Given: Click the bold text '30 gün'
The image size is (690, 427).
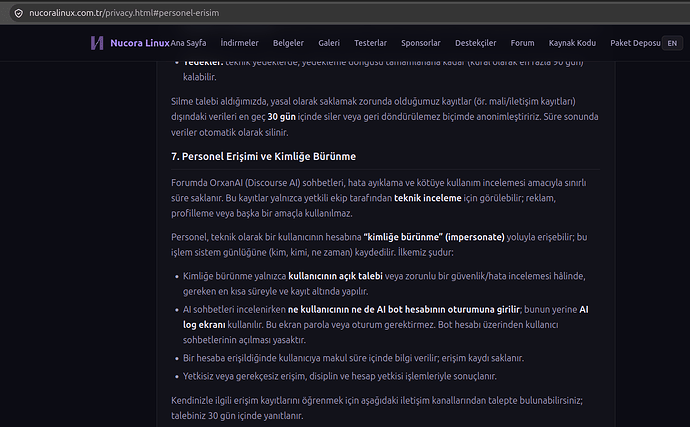Looking at the screenshot, I should [x=282, y=117].
